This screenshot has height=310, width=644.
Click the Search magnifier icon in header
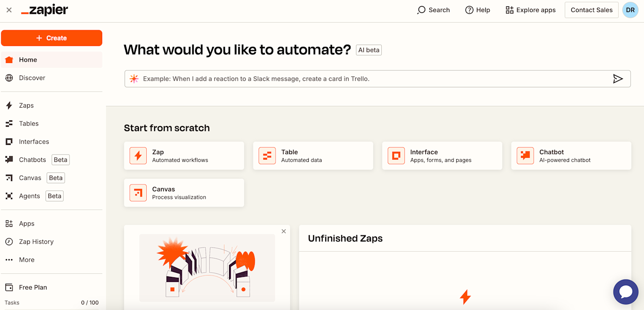pos(421,10)
